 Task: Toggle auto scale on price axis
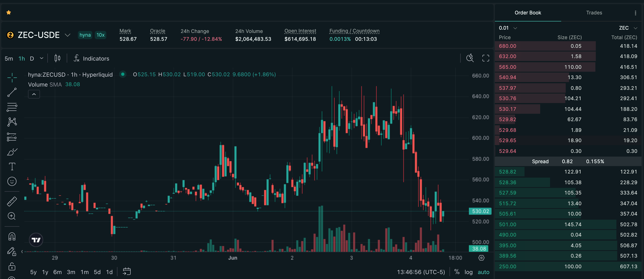(483, 272)
